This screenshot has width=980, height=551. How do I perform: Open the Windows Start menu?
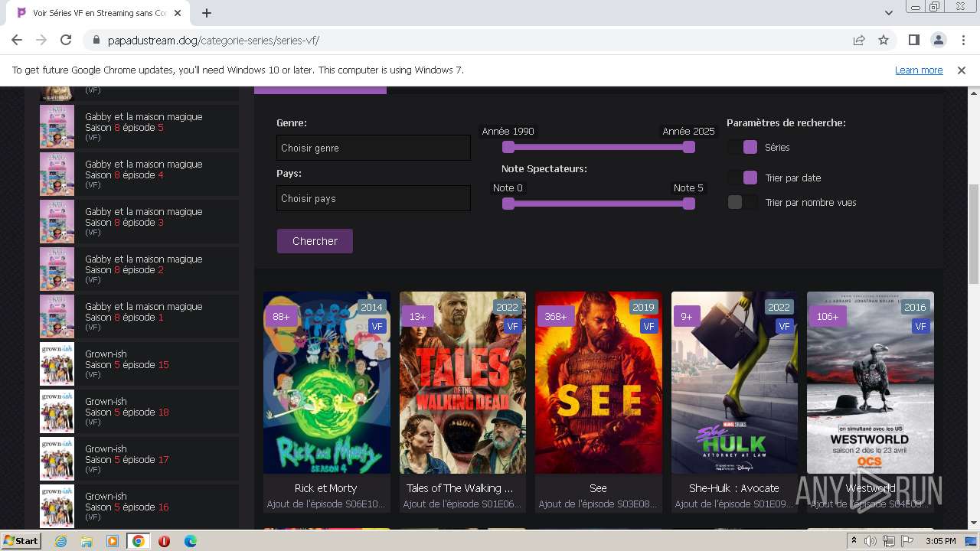coord(21,540)
